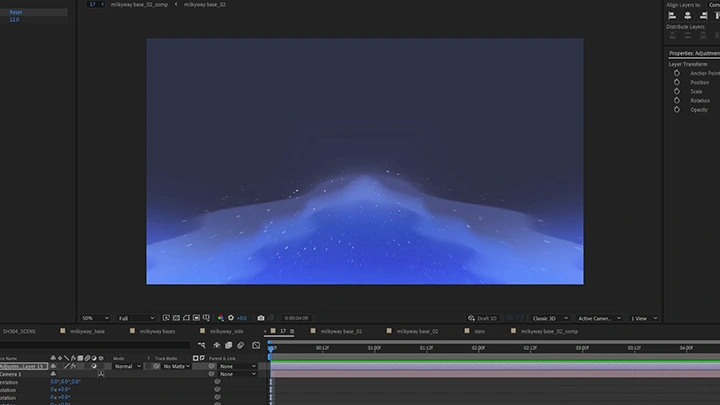Click the composition mini-flowchart icon
Viewport: 720px width, 405px height.
click(x=202, y=345)
